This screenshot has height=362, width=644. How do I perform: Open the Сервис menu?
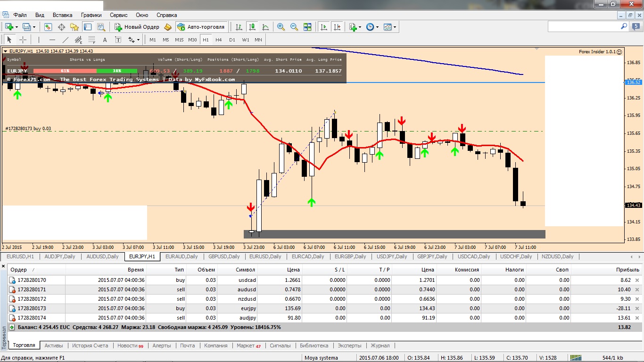coord(118,15)
